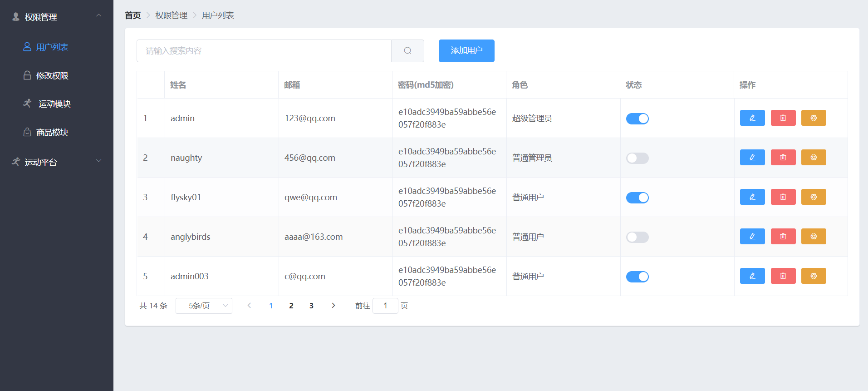
Task: Go to previous page arrow
Action: click(x=249, y=306)
